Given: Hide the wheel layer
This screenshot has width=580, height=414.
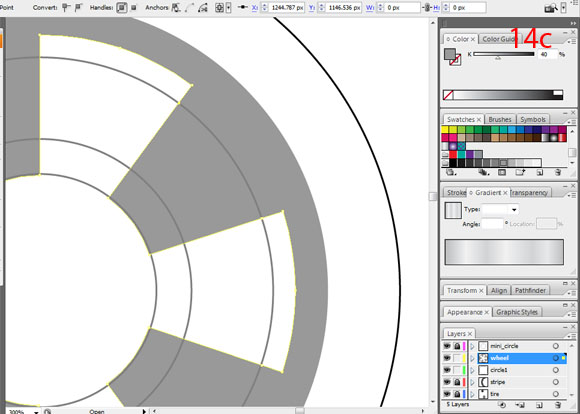Looking at the screenshot, I should coord(447,358).
